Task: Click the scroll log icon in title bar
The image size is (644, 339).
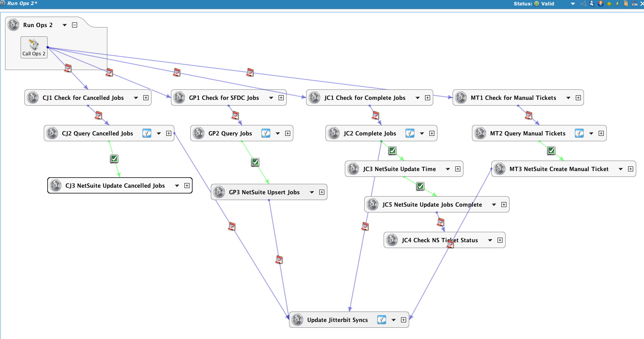Action: click(x=626, y=3)
